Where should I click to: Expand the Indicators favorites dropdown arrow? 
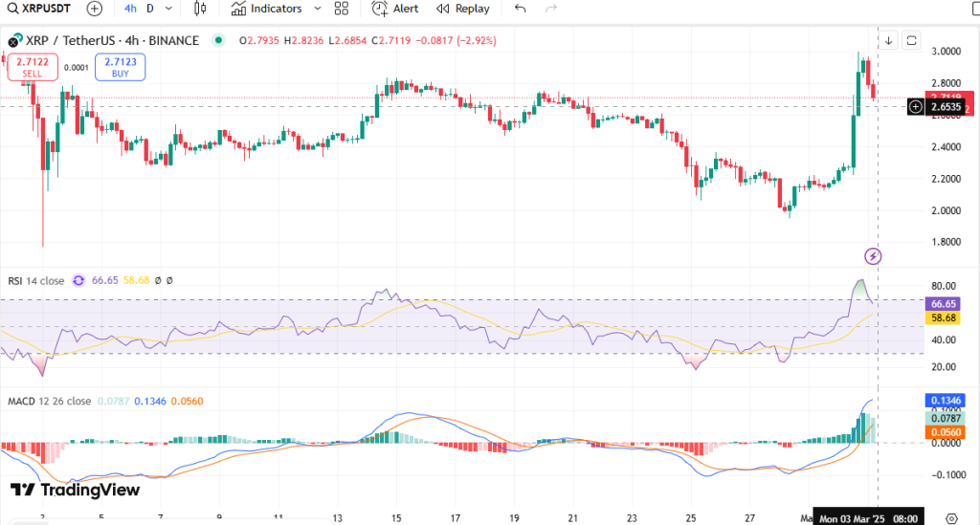316,9
